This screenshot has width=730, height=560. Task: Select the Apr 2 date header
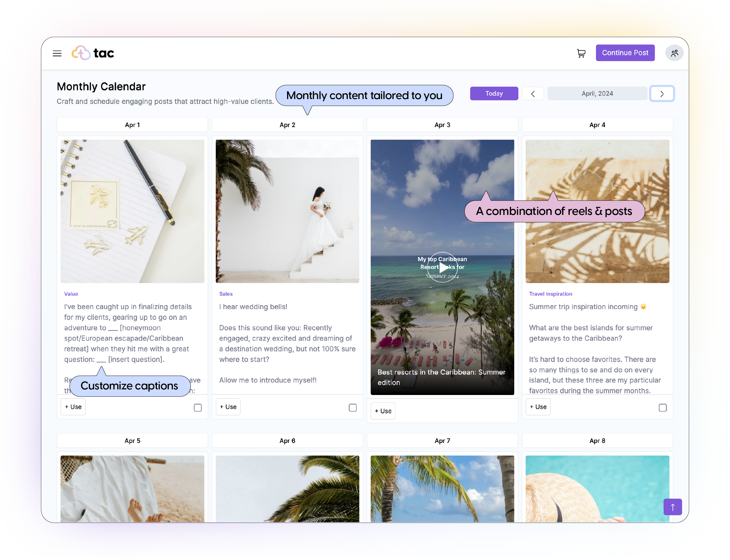287,125
